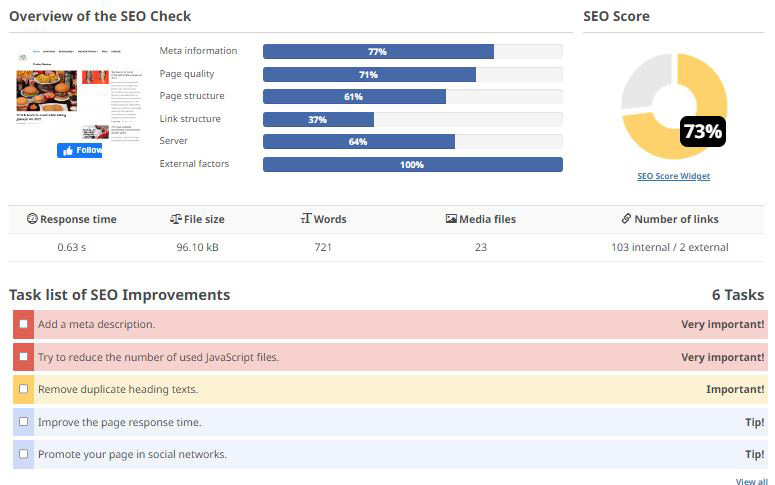The image size is (775, 485).
Task: Click the External factors 100% bar
Action: 412,164
